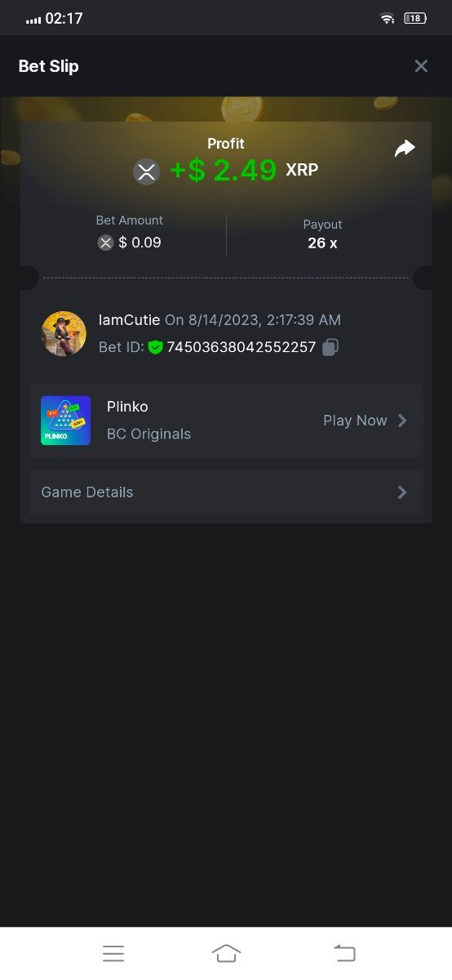Select the Bet ID number text
The width and height of the screenshot is (452, 980).
[242, 347]
